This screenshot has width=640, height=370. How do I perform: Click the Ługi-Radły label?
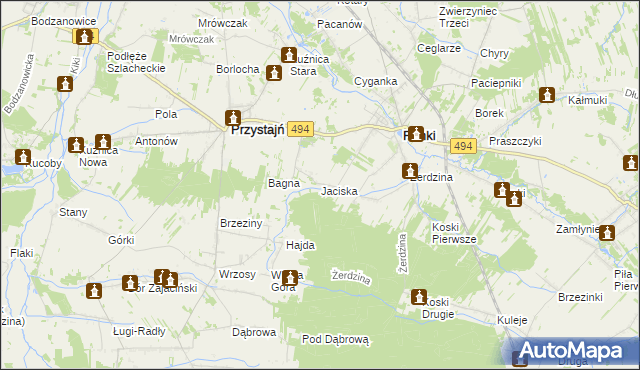139,331
